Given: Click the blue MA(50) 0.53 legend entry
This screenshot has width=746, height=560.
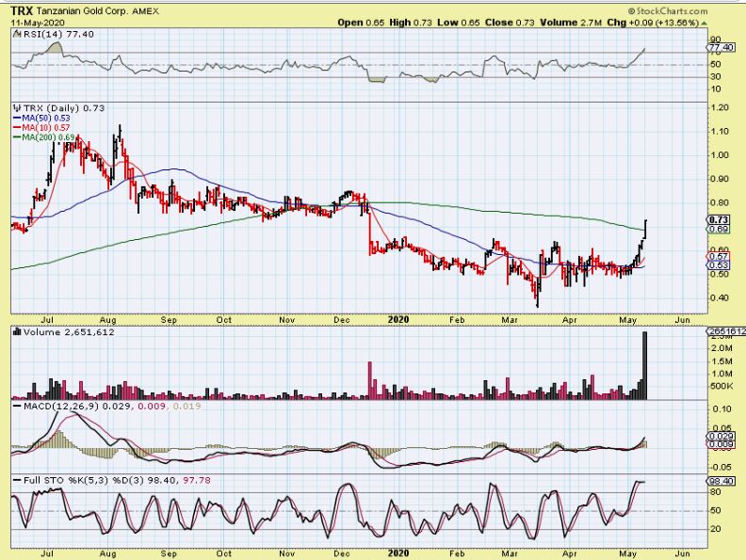Looking at the screenshot, I should pyautogui.click(x=41, y=118).
